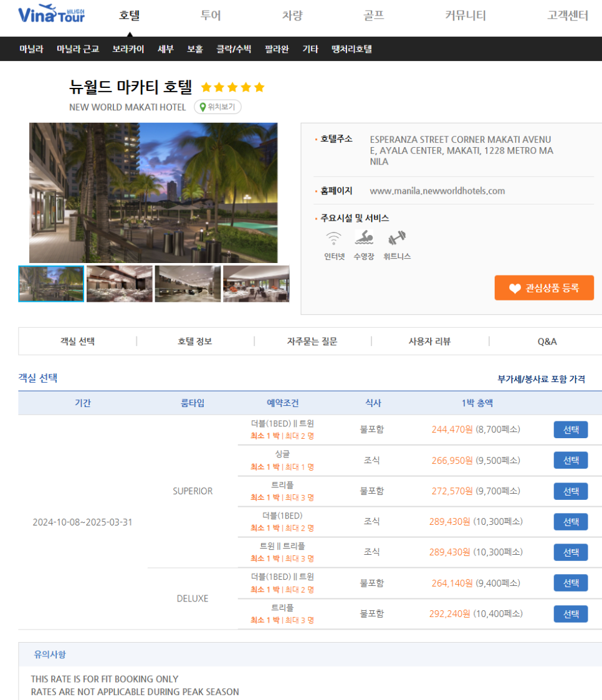
Task: Switch to the Q&A tab
Action: click(547, 342)
